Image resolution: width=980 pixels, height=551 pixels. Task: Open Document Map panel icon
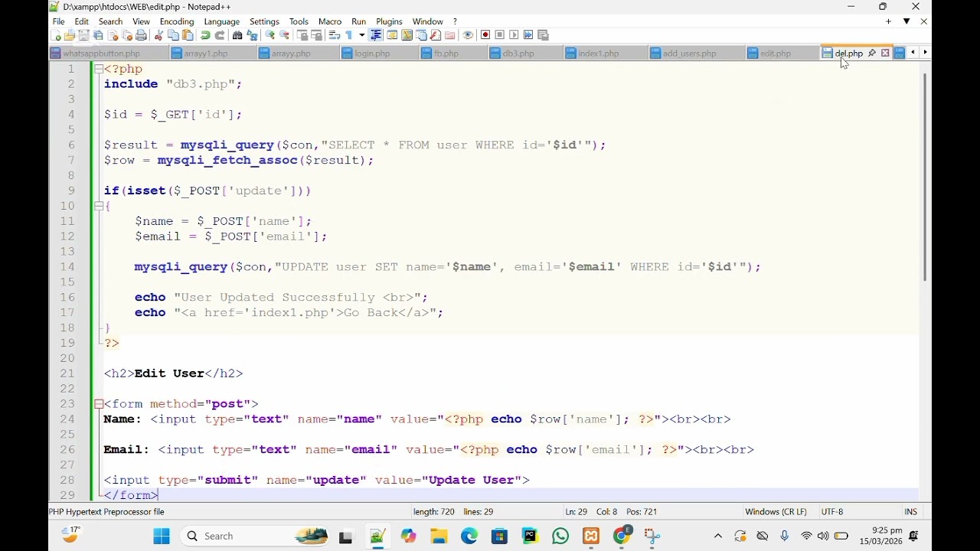click(x=407, y=35)
